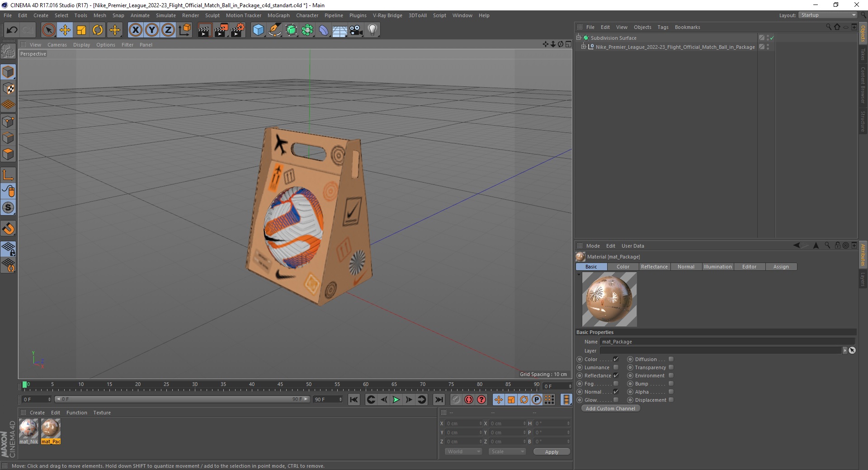Viewport: 868px width, 470px height.
Task: Open the Layer picker arrow
Action: 845,351
